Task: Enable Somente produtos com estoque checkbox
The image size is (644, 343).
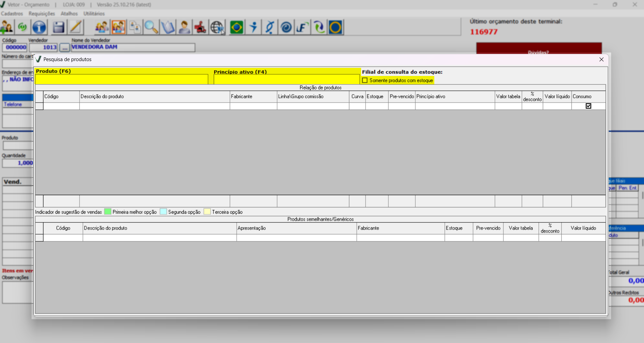Action: 365,80
